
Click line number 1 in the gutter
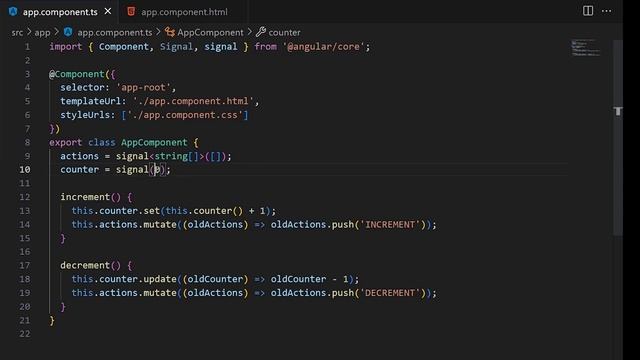click(x=27, y=47)
